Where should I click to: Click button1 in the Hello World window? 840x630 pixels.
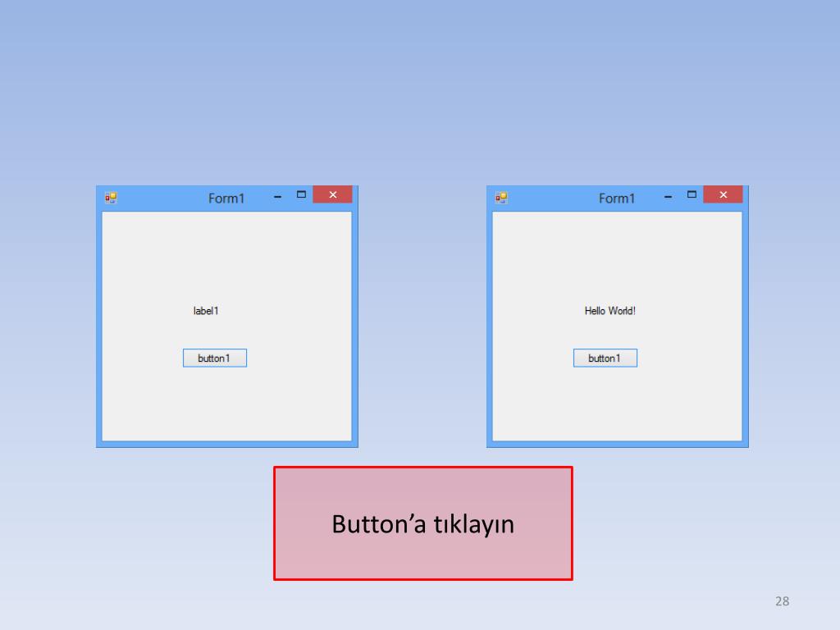[605, 358]
